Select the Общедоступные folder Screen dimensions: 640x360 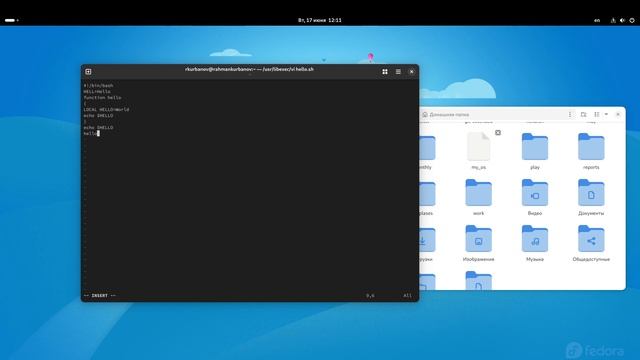[591, 242]
